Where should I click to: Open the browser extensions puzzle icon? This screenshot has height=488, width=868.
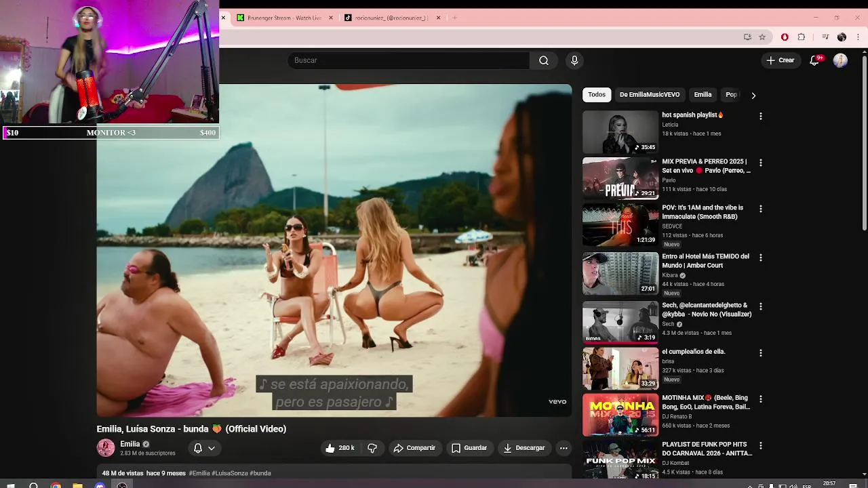point(802,37)
